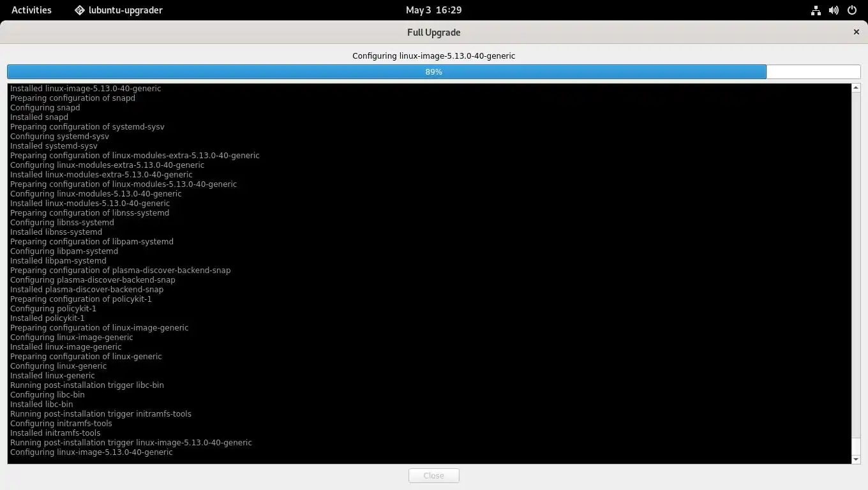
Task: Click line "Preparing configuration of plasma-discover-backend-snap"
Action: (x=121, y=271)
